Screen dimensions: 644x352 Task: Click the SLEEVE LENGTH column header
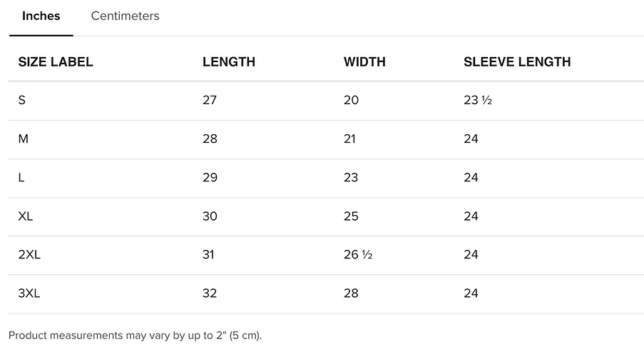tap(517, 61)
